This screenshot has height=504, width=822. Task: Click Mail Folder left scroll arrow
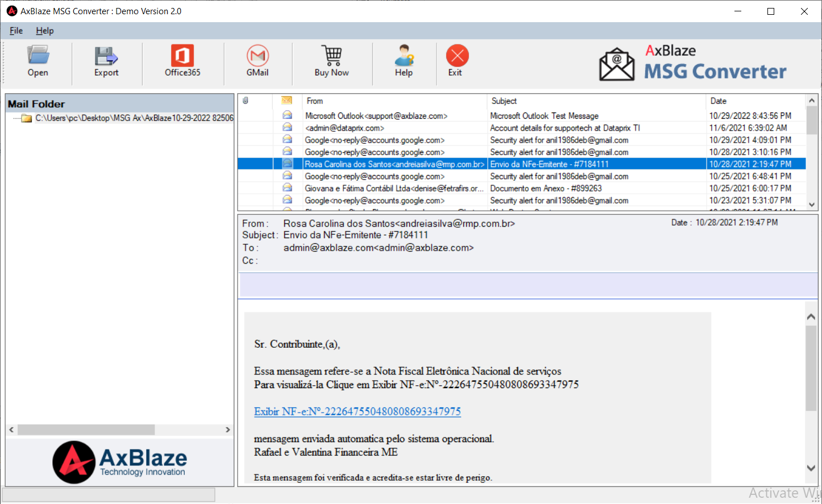click(11, 430)
